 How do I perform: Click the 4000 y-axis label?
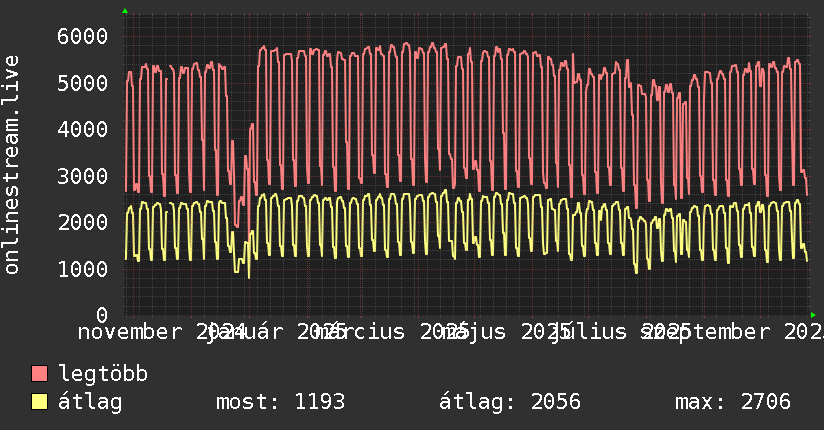click(x=83, y=129)
